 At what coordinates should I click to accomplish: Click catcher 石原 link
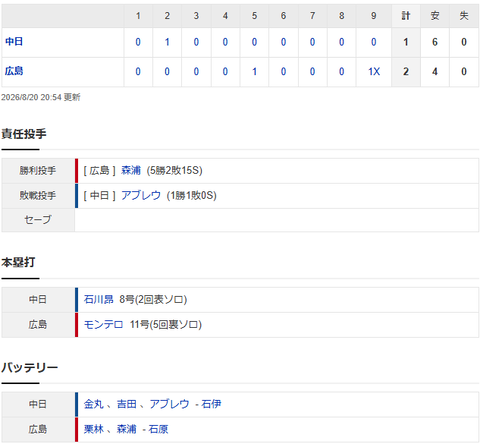pyautogui.click(x=158, y=429)
